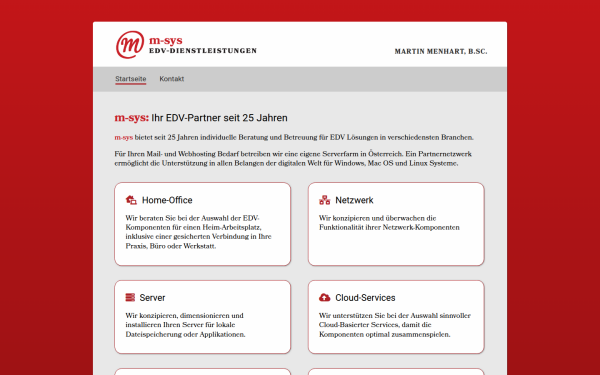Click Home-Office description starting 'Wir beraten Sie'

click(199, 232)
